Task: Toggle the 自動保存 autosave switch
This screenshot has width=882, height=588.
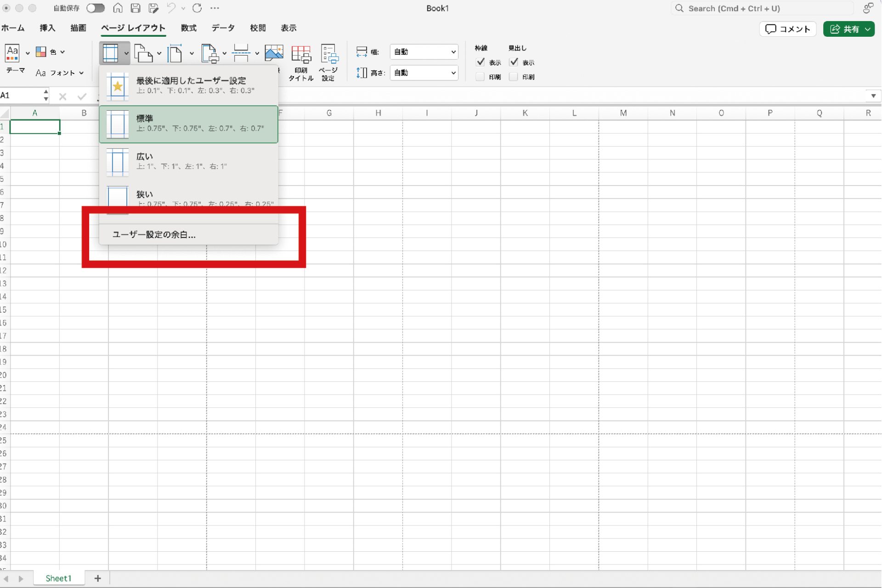Action: [x=96, y=8]
